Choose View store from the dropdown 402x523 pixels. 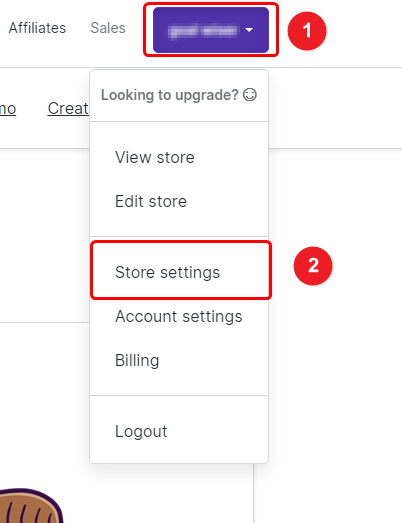[x=155, y=157]
